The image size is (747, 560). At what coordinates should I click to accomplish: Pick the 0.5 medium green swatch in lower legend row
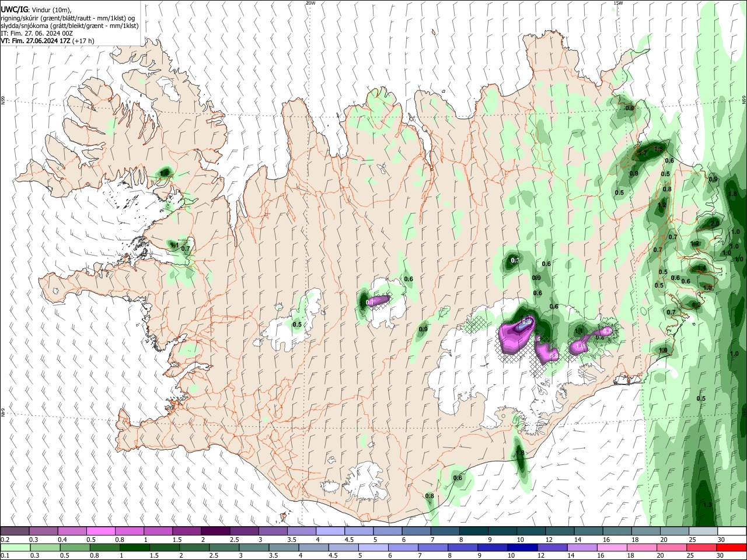tap(75, 547)
